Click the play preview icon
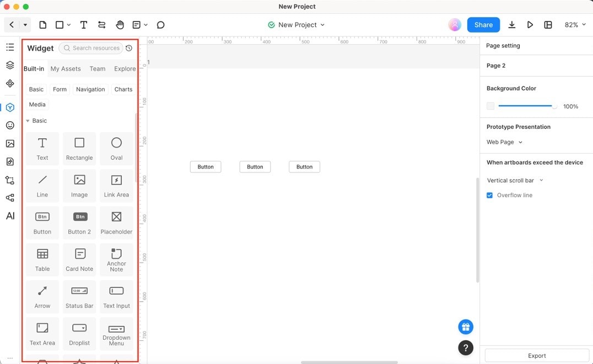593x364 pixels. tap(530, 25)
